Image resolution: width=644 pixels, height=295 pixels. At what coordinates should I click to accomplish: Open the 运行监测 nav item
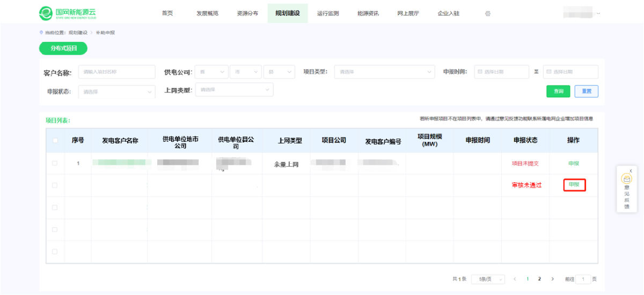[328, 13]
